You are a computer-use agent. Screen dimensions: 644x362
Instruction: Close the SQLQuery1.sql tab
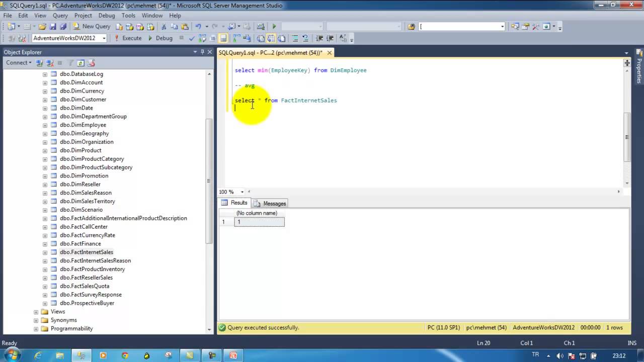(330, 52)
